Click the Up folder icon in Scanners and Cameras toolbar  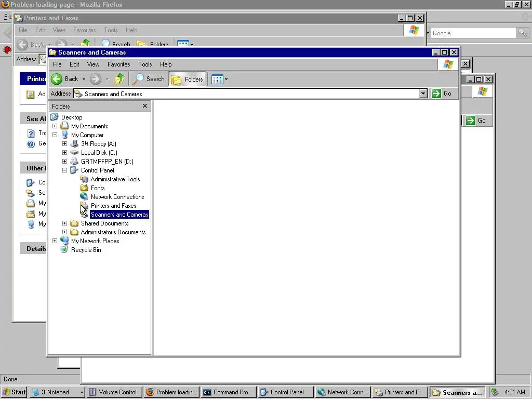[x=119, y=79]
